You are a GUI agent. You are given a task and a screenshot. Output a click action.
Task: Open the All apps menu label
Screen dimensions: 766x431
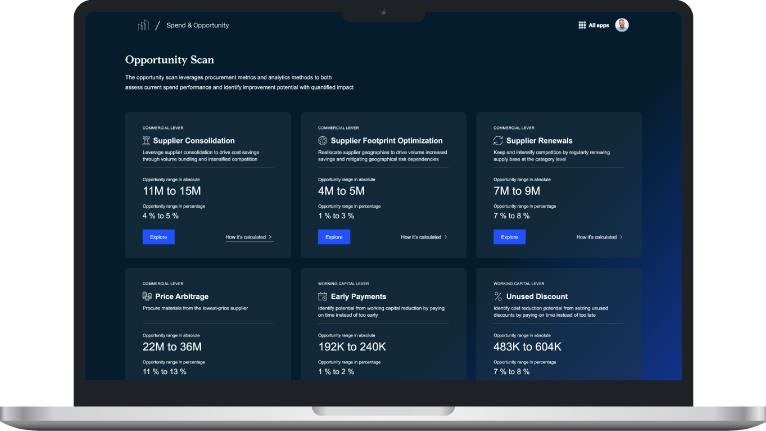coord(598,25)
